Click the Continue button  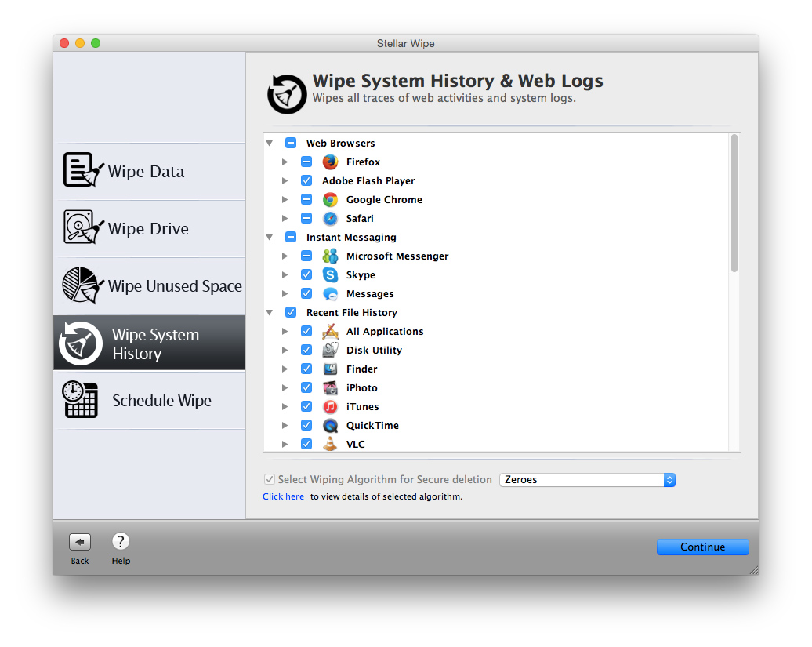click(x=703, y=547)
